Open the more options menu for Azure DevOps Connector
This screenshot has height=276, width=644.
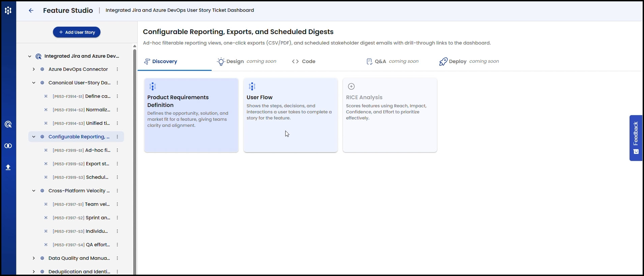point(117,69)
